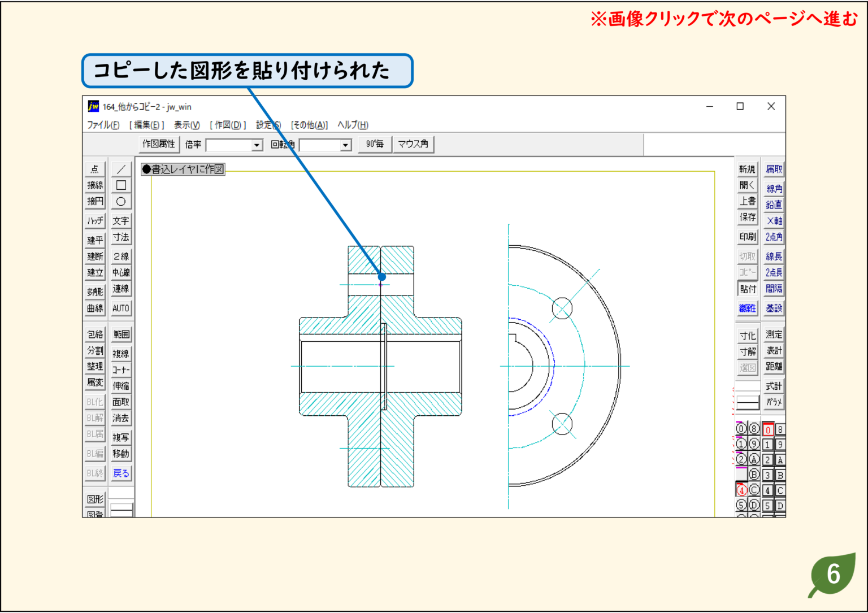Image resolution: width=868 pixels, height=613 pixels.
Task: Select the AUTO mode tool
Action: point(121,308)
